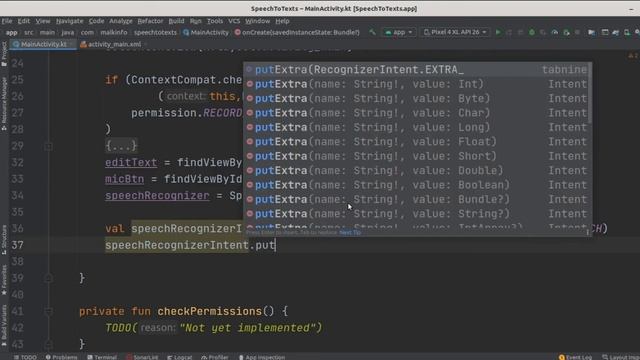Screen dimensions: 640x360
Task: Start debugging with the green bug icon
Action: tap(531, 32)
